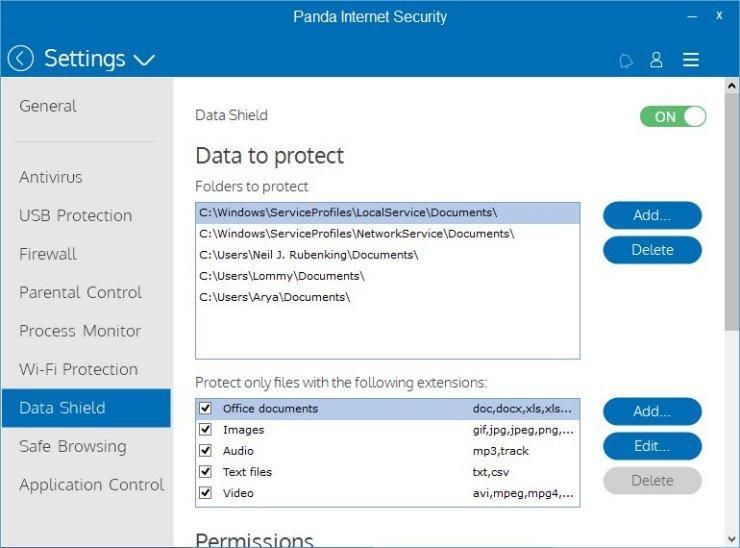Open the Antivirus settings section
Image resolution: width=740 pixels, height=548 pixels.
[x=51, y=177]
